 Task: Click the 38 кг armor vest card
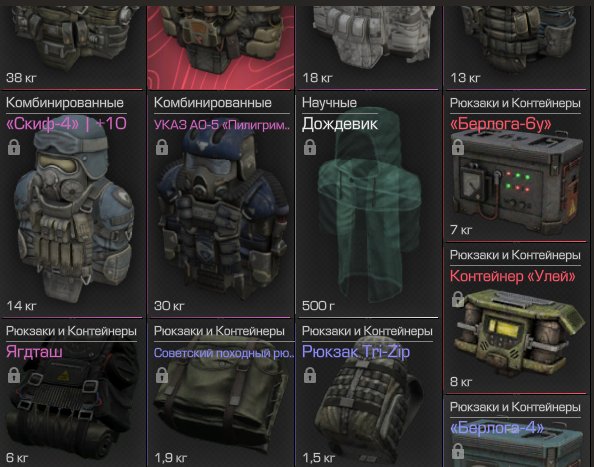tap(72, 46)
